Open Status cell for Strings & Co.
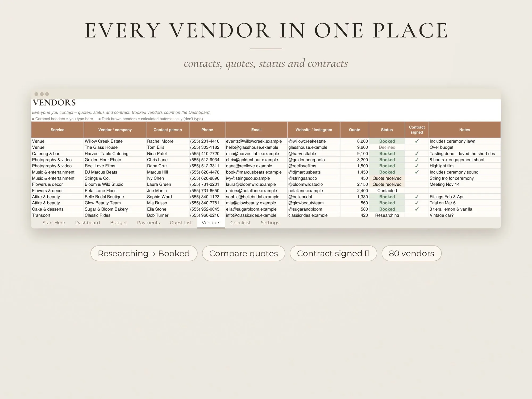The width and height of the screenshot is (532, 399). 387,178
